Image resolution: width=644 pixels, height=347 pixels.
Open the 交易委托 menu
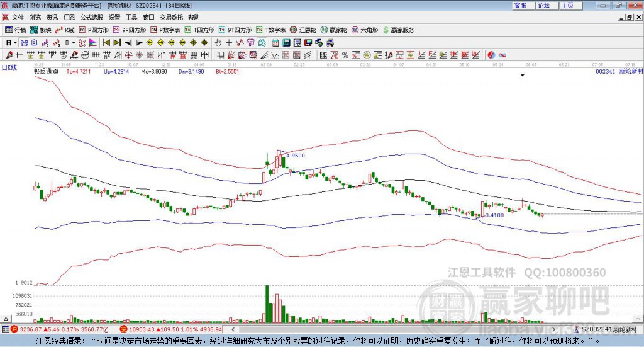coord(171,17)
